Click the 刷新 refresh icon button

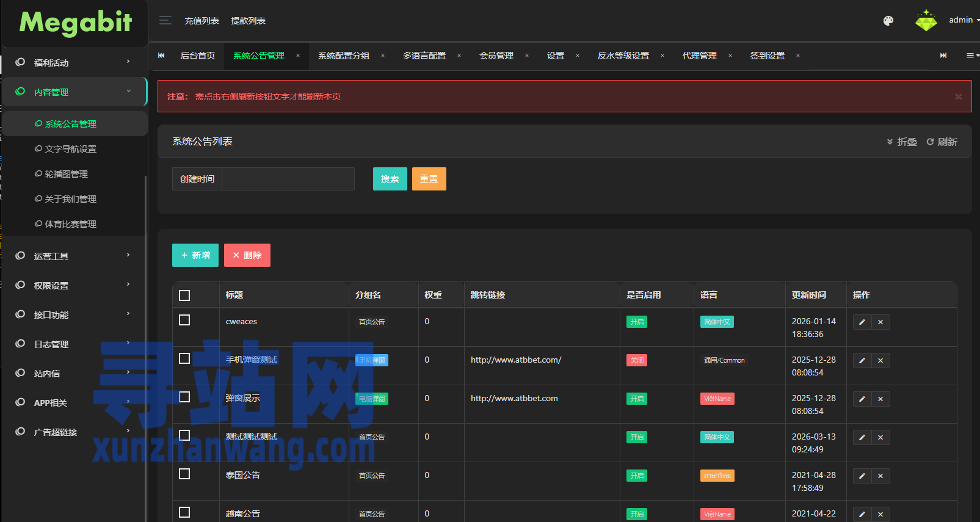pos(942,142)
